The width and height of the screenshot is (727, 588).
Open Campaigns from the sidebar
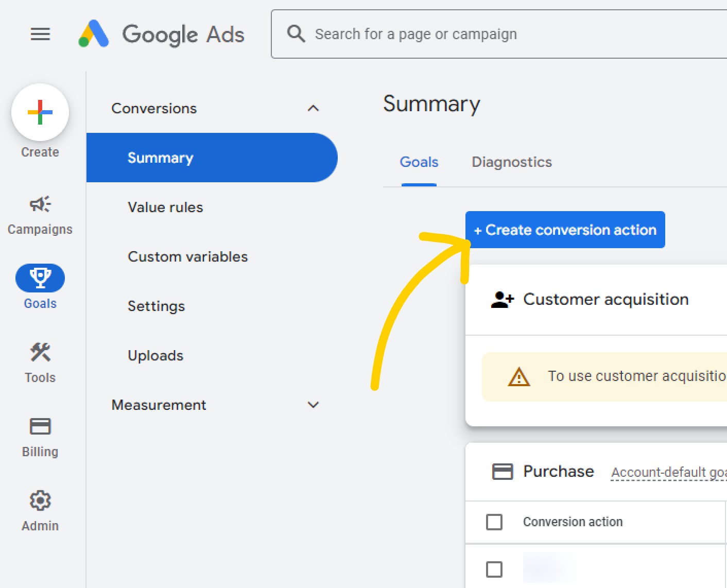click(40, 215)
